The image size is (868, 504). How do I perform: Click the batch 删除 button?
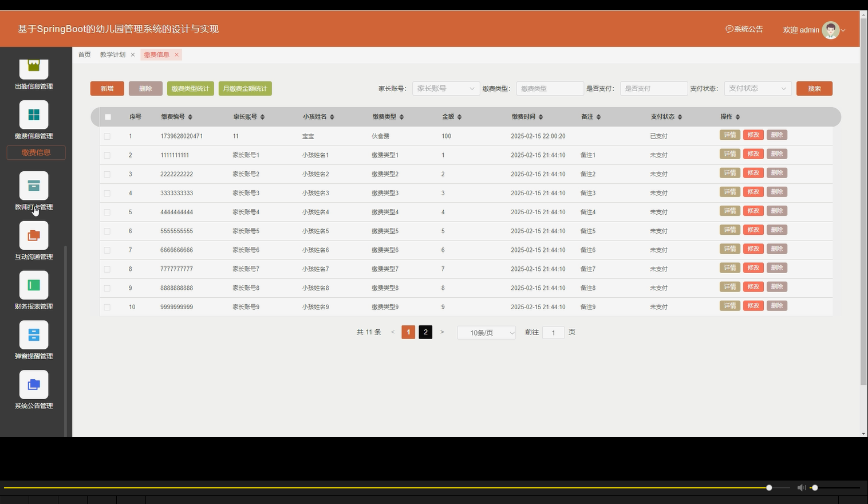point(145,88)
